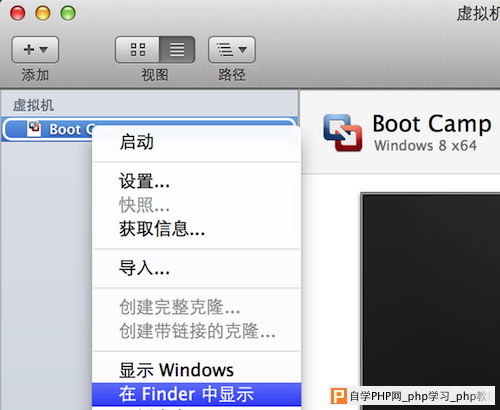Click the red close window button
Image resolution: width=500 pixels, height=410 pixels.
(x=18, y=13)
